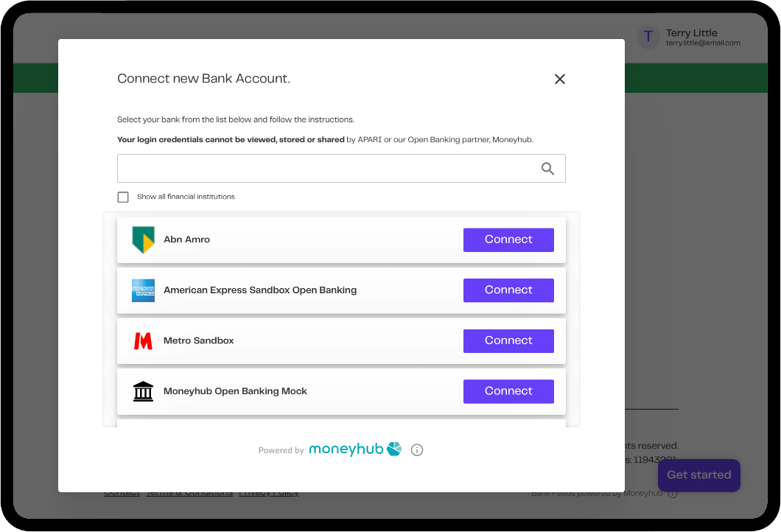Focus the bank search input field
The height and width of the screenshot is (532, 781).
(341, 168)
